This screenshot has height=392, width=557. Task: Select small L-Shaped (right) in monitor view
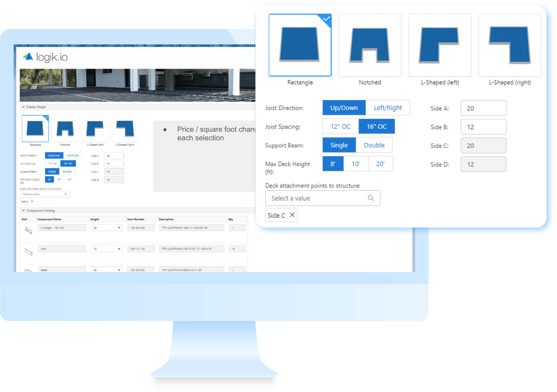click(125, 129)
